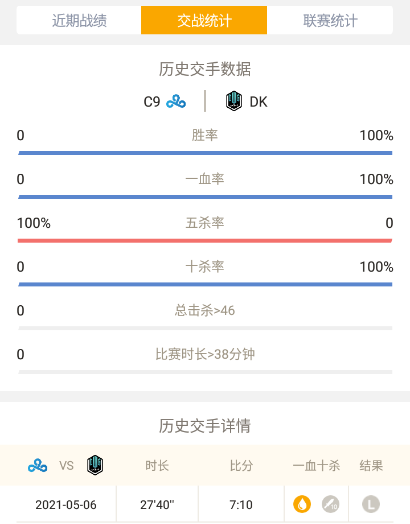
Task: Click the 27'40" duration cell
Action: pyautogui.click(x=157, y=505)
